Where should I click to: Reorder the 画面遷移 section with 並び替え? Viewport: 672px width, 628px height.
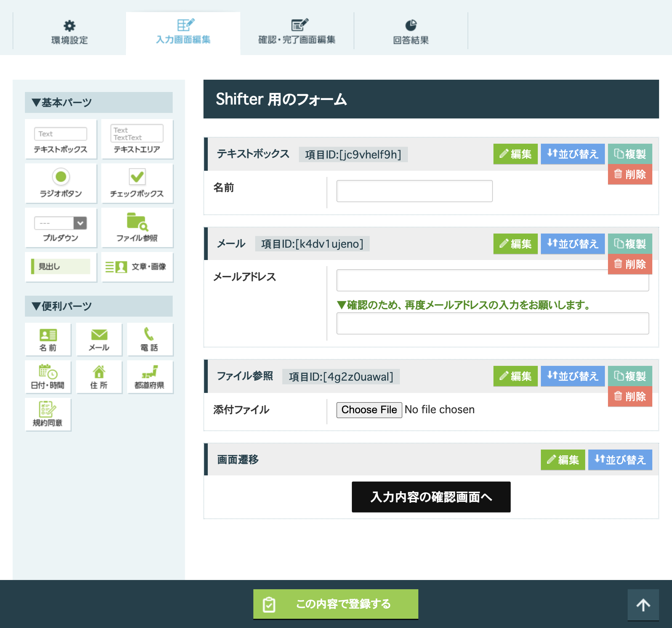click(620, 460)
